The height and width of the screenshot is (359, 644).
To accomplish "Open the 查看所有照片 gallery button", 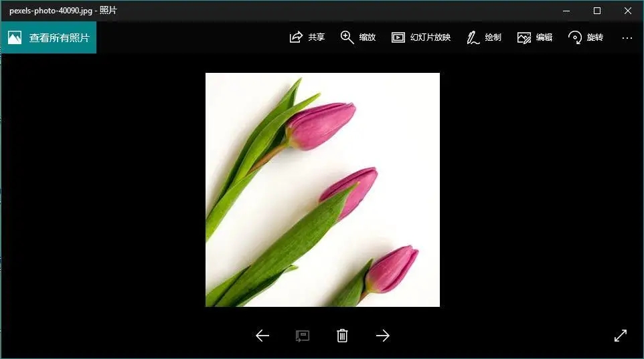I will pos(48,37).
